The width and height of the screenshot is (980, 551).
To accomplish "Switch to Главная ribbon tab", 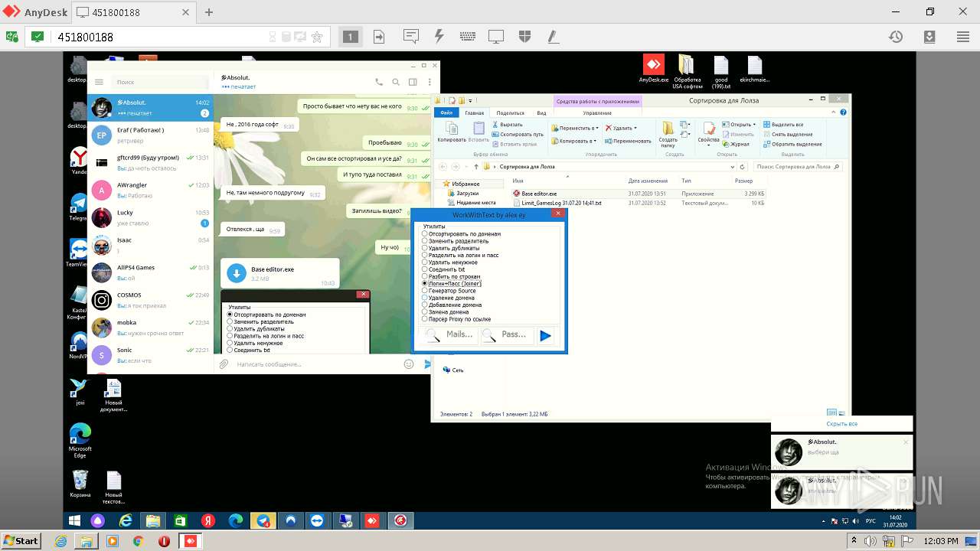I will tap(475, 112).
